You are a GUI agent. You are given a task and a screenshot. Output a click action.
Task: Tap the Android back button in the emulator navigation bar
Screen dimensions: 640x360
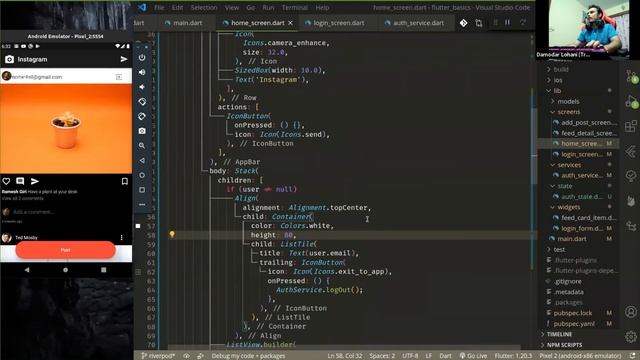click(x=27, y=269)
